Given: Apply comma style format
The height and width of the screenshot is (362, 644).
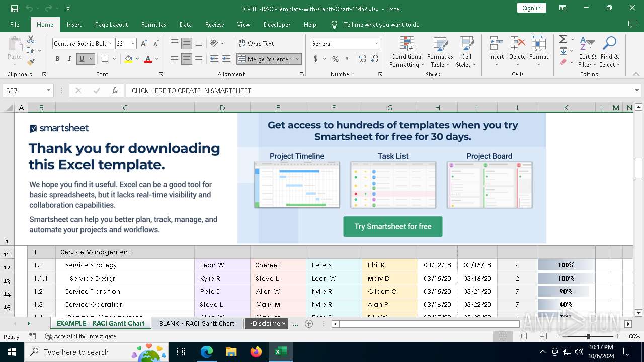Looking at the screenshot, I should pyautogui.click(x=347, y=59).
